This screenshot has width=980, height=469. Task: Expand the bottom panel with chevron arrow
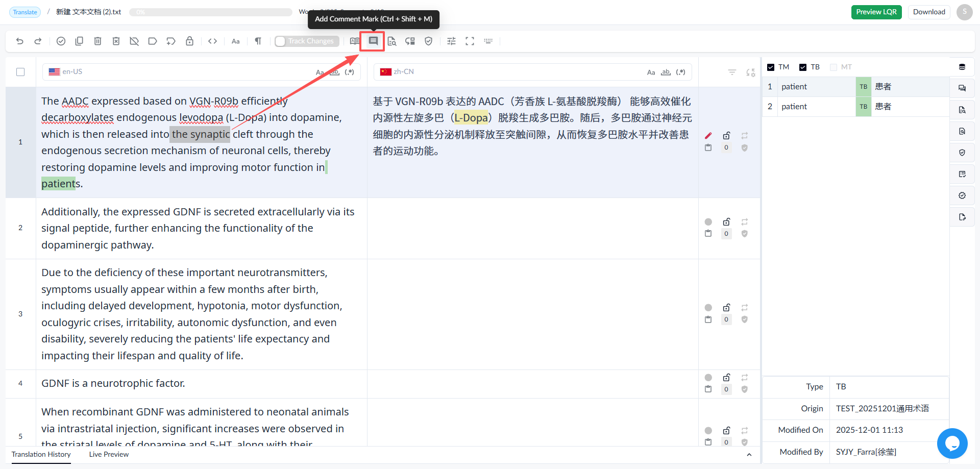[x=749, y=455]
